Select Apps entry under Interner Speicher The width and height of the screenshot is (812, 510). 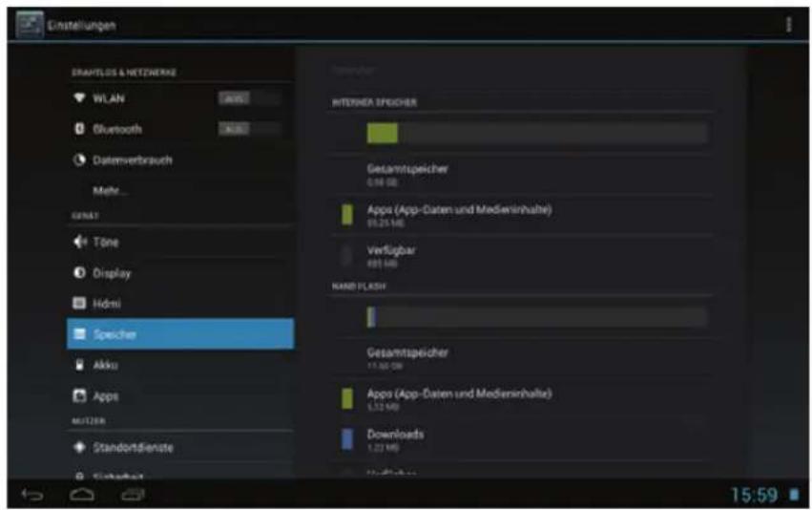tap(521, 215)
